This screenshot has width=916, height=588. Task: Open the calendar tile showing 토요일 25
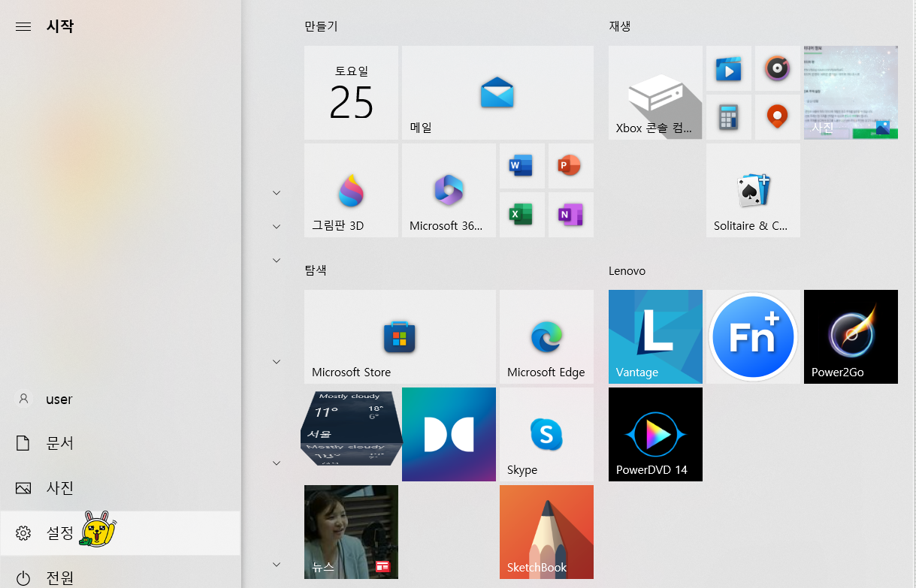pyautogui.click(x=351, y=92)
